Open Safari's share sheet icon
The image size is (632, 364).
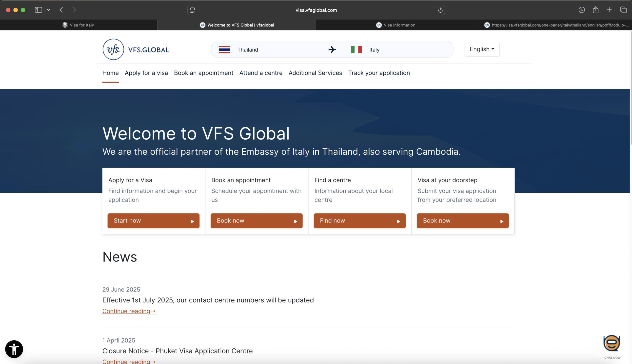click(595, 10)
